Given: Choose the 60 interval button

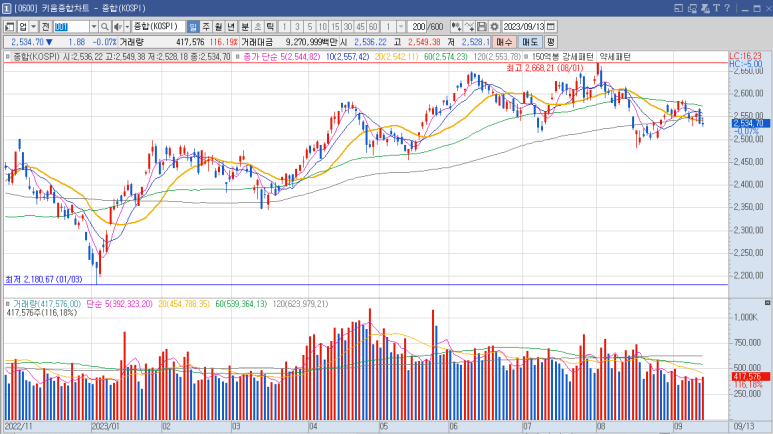Looking at the screenshot, I should (373, 27).
